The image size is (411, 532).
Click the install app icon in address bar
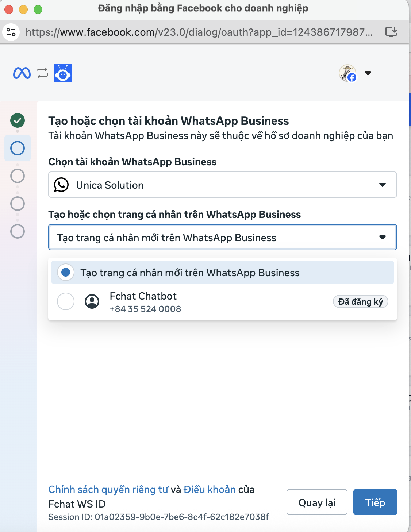tap(391, 32)
